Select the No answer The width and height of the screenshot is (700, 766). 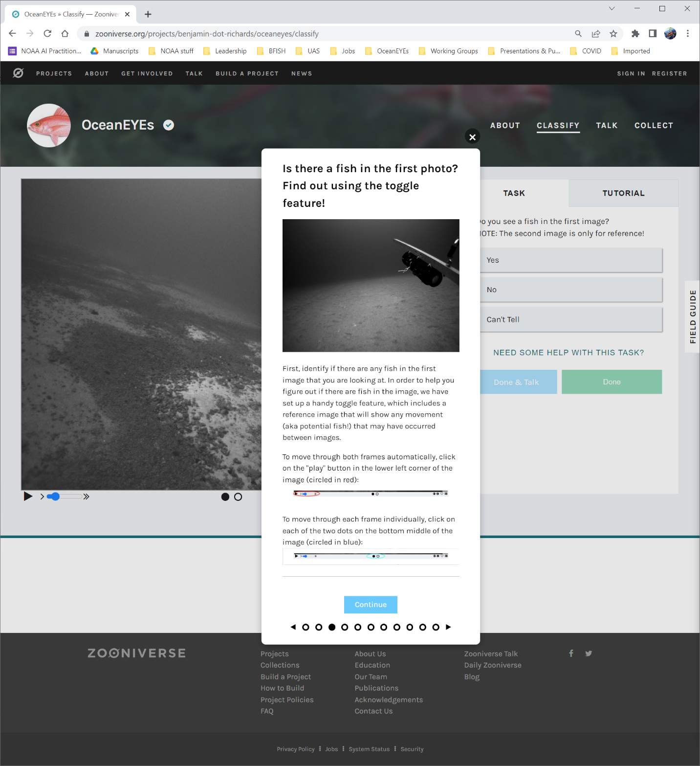pos(571,290)
